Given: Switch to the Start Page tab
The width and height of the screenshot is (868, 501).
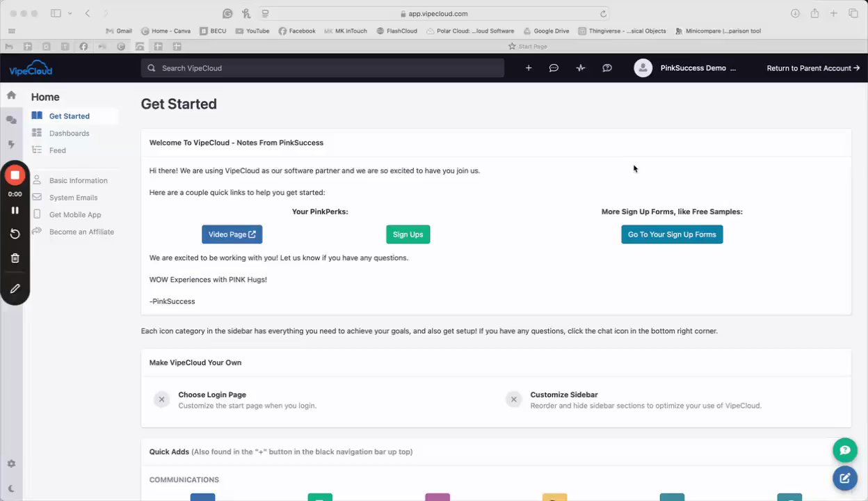Looking at the screenshot, I should click(x=528, y=47).
